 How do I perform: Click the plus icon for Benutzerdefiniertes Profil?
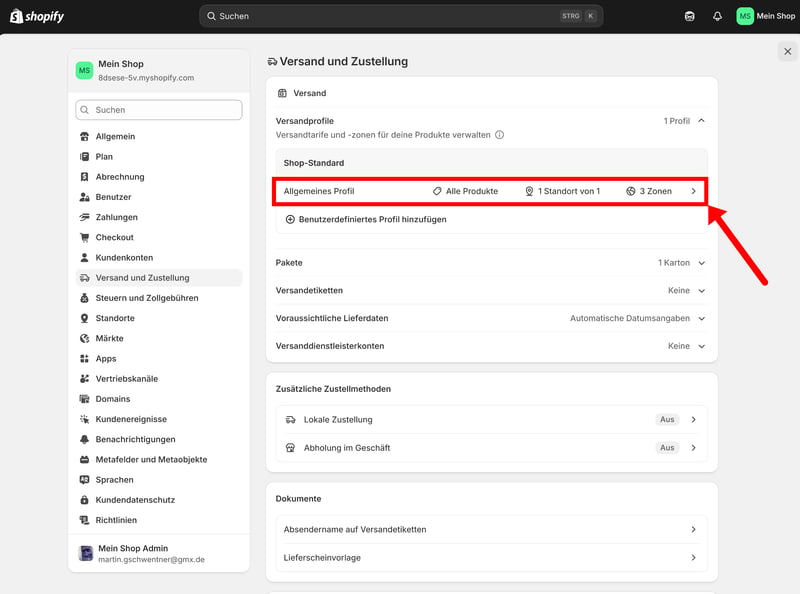point(290,219)
